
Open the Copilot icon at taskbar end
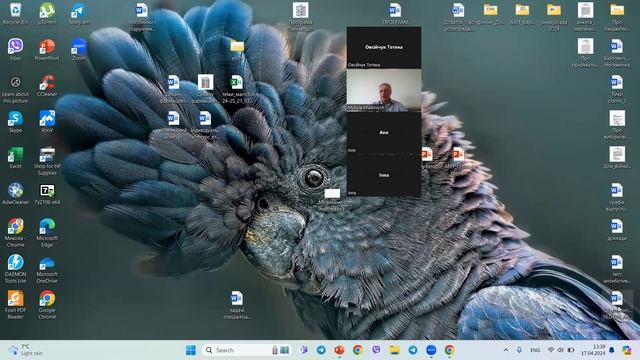[x=627, y=350]
